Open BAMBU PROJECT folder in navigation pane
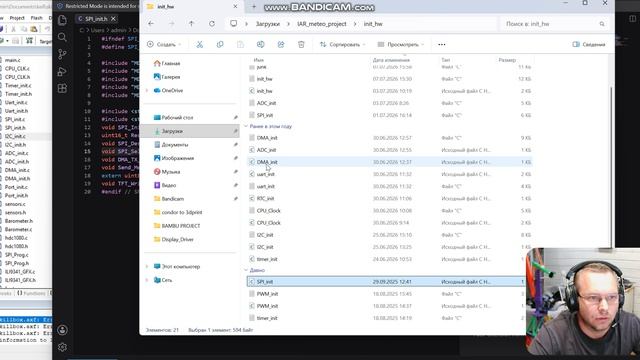The image size is (640, 360). [181, 226]
